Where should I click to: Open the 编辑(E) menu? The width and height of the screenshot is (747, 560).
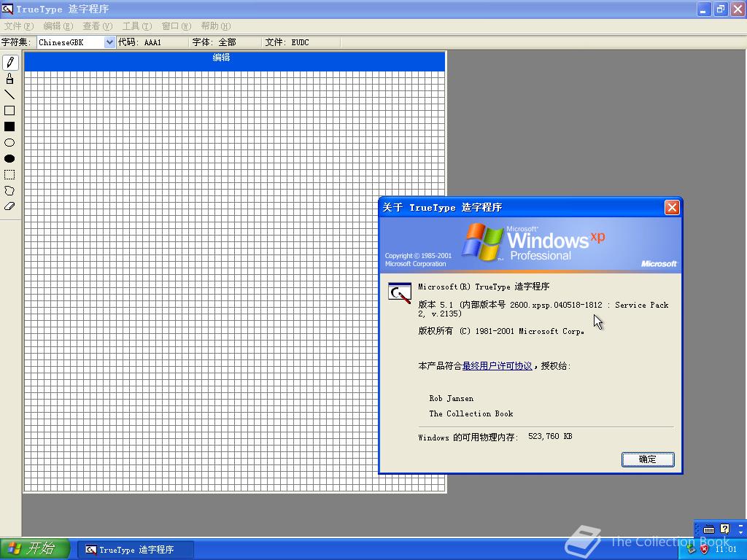pyautogui.click(x=58, y=26)
